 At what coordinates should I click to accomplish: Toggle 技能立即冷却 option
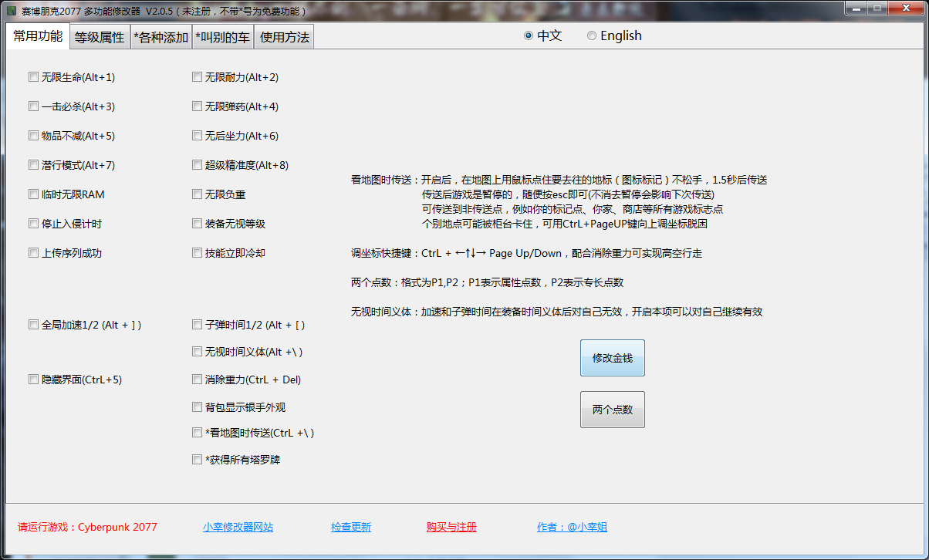click(197, 252)
